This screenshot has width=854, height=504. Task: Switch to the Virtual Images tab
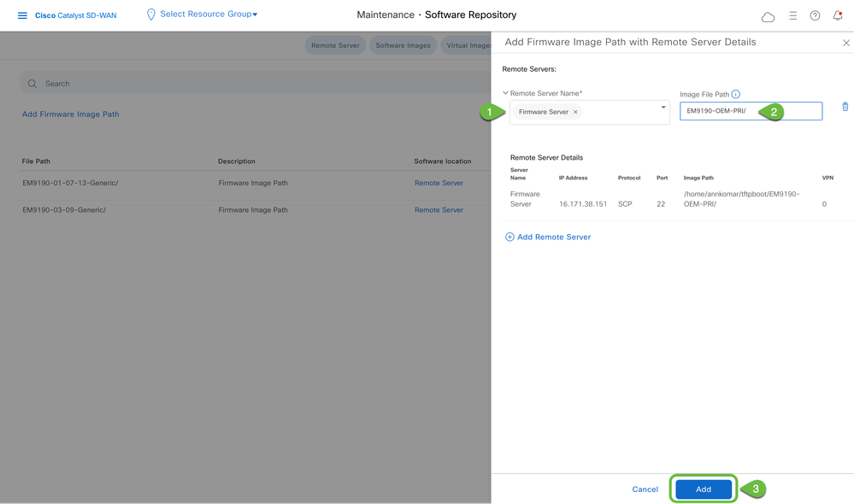tap(466, 46)
